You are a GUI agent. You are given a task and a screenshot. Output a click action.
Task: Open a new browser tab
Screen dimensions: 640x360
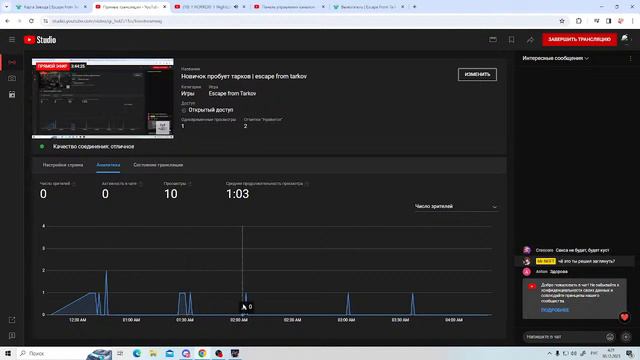[414, 7]
